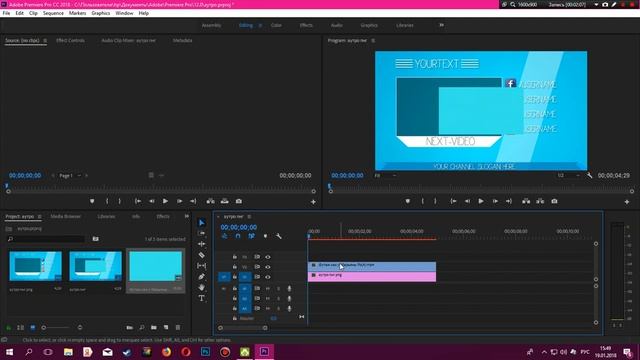Toggle lock on V3 track
The image size is (640, 360).
[x=235, y=257]
